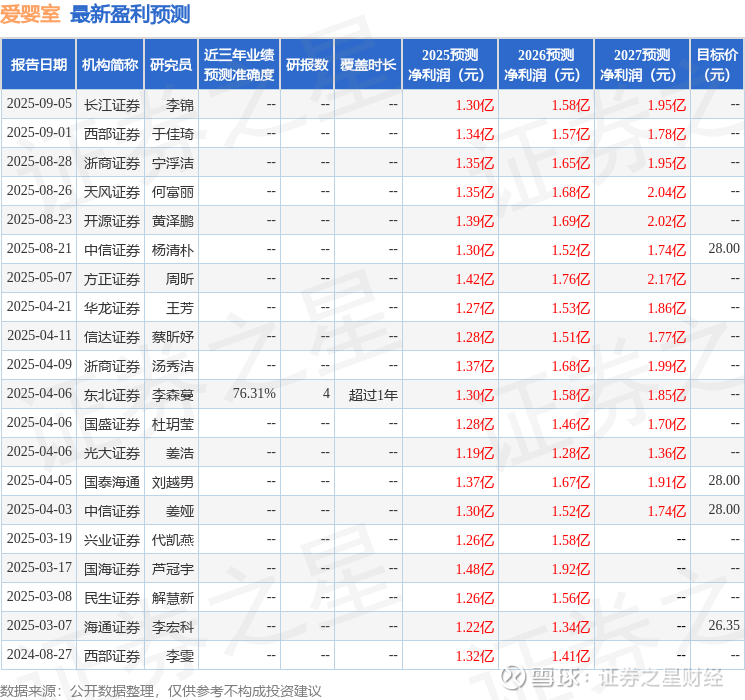Select analyst 杜玥莹 cell
The height and width of the screenshot is (700, 745).
173,424
